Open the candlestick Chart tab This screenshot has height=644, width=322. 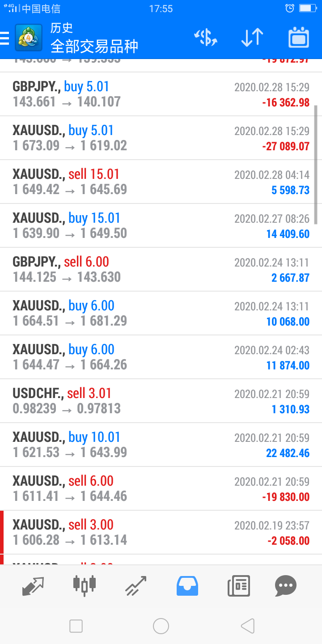[x=84, y=585]
